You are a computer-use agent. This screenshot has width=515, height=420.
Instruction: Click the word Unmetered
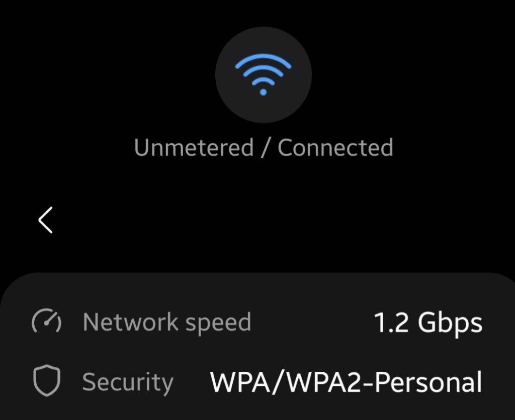point(194,148)
